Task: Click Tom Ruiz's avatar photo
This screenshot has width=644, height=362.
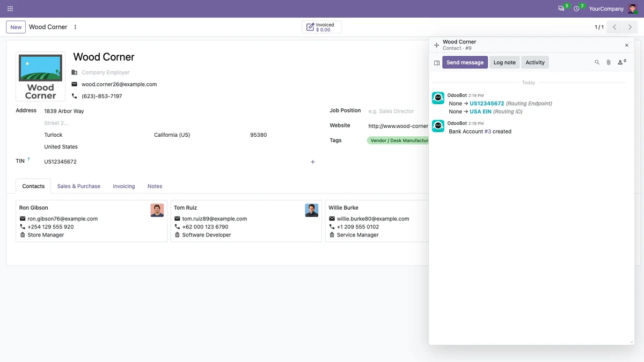Action: (x=311, y=210)
